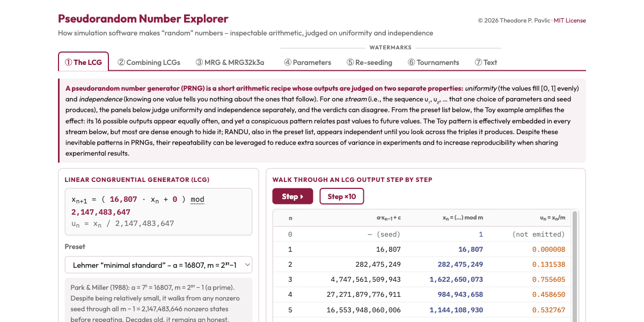This screenshot has height=322, width=644.
Task: Switch to the Parameters tab
Action: [308, 62]
